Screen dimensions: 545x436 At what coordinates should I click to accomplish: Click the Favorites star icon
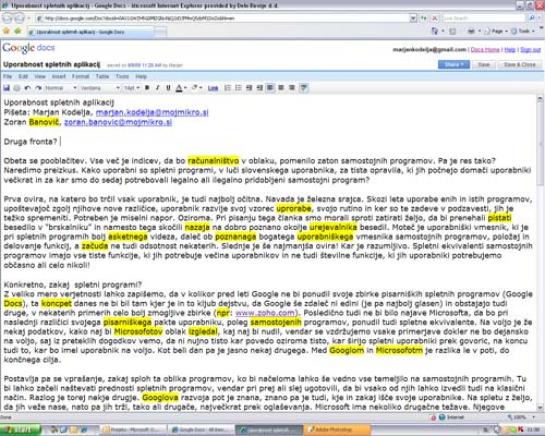(6, 31)
